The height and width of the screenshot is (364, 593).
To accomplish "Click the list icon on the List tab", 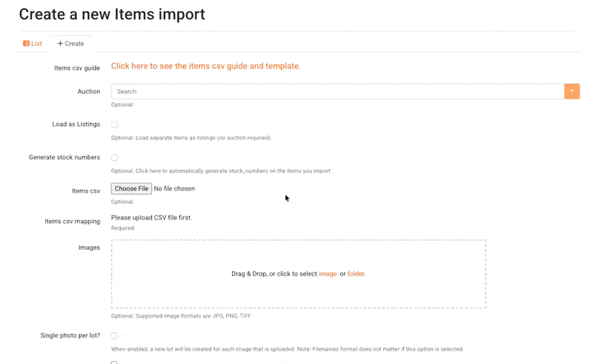I will 26,44.
